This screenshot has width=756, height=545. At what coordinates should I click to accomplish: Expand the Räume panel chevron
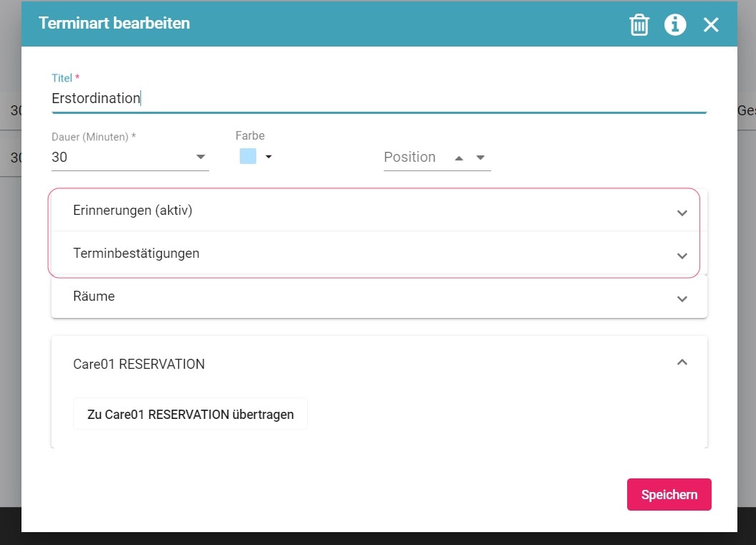point(682,299)
